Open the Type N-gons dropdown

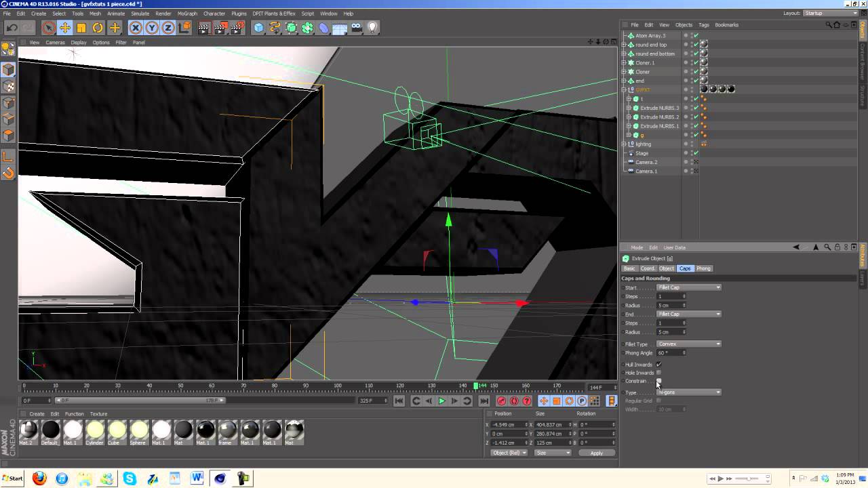689,392
